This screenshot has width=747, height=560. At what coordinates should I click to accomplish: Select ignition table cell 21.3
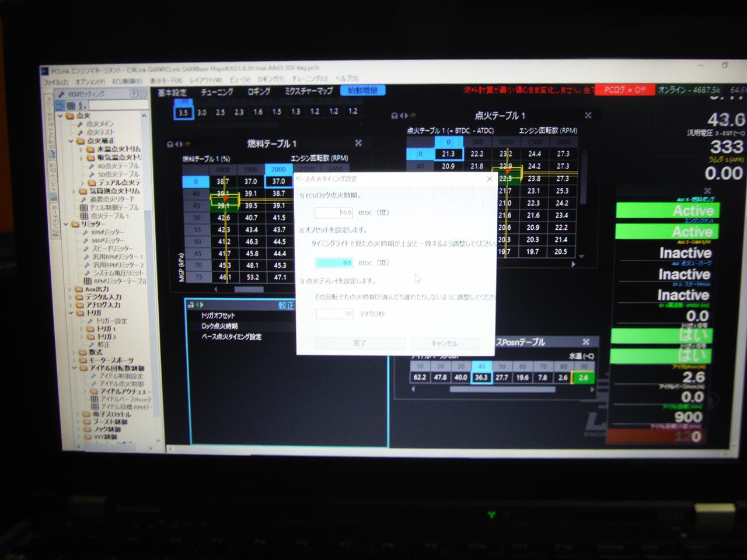(448, 154)
